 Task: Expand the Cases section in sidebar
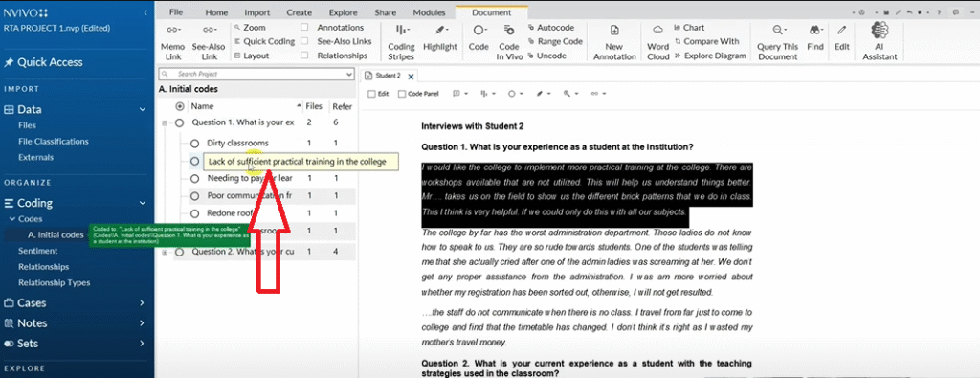click(x=143, y=303)
